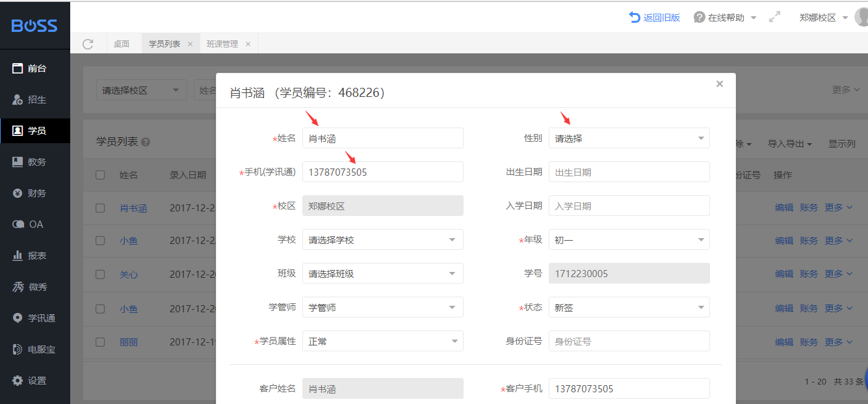Click 显示列 button

pyautogui.click(x=842, y=144)
